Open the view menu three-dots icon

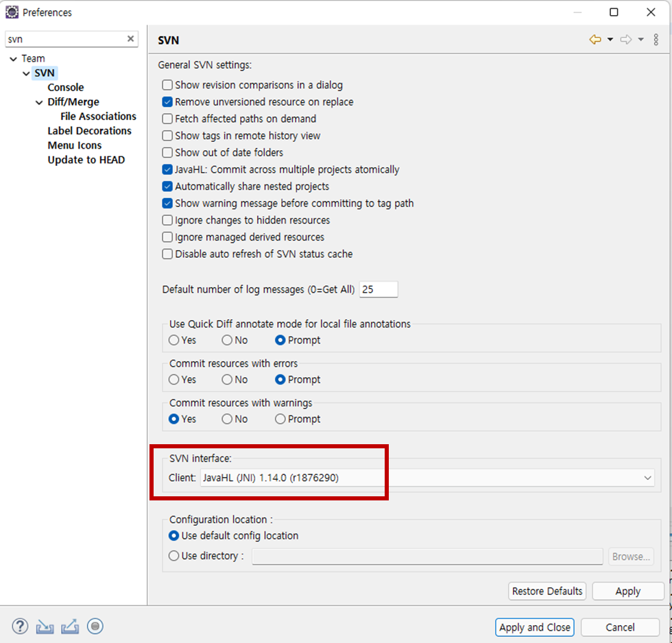pyautogui.click(x=656, y=39)
